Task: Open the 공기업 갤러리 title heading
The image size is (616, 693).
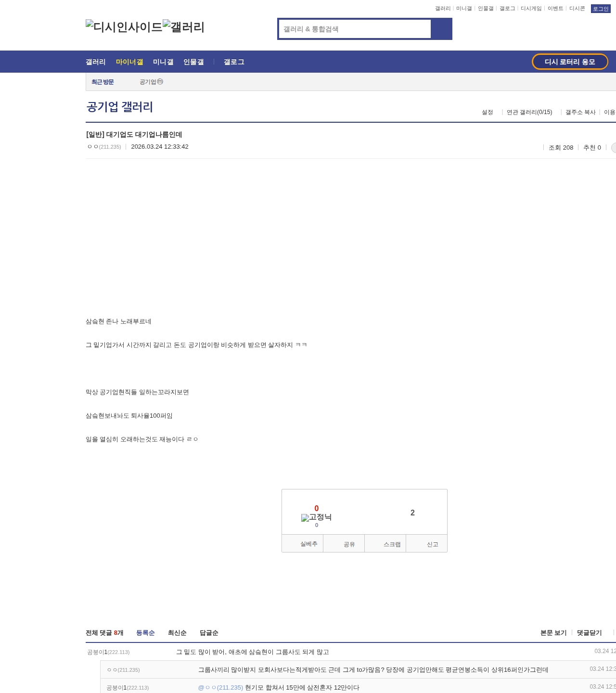Action: tap(120, 106)
